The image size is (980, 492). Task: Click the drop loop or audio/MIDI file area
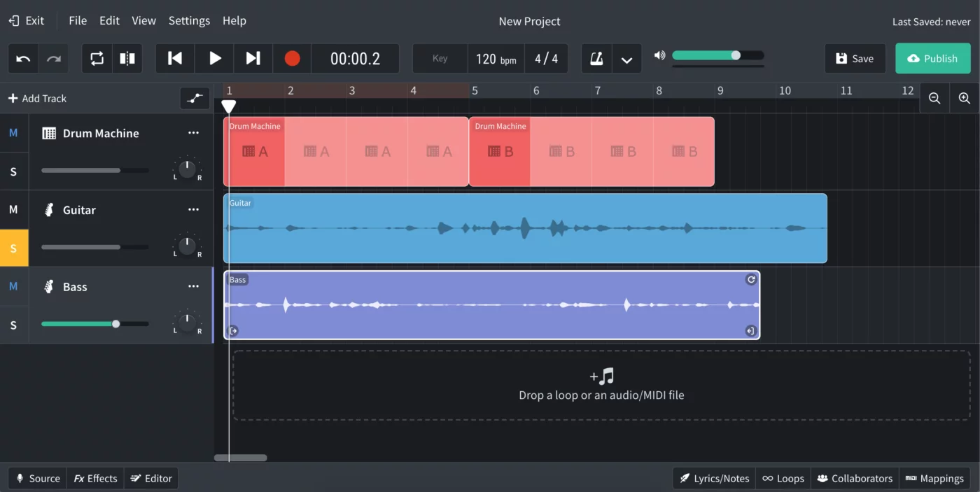(601, 386)
